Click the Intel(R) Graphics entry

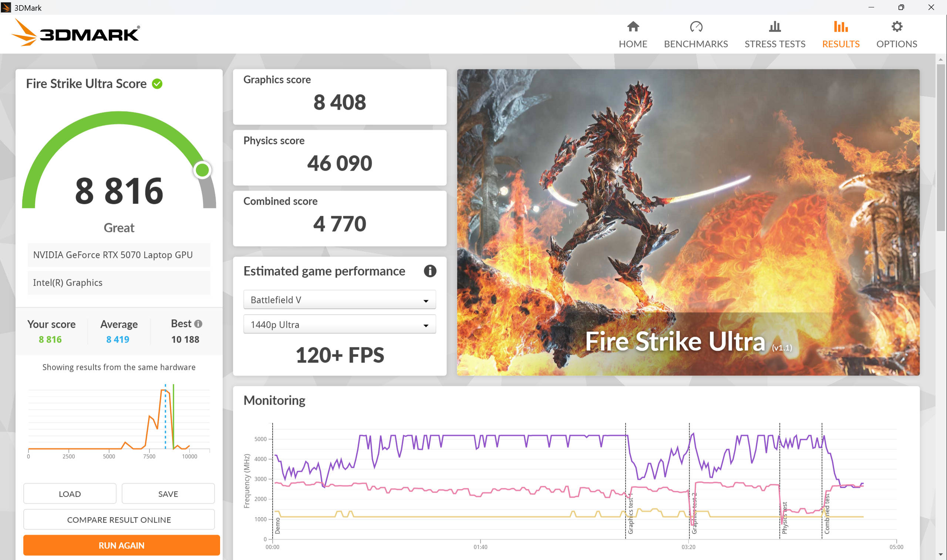point(119,282)
